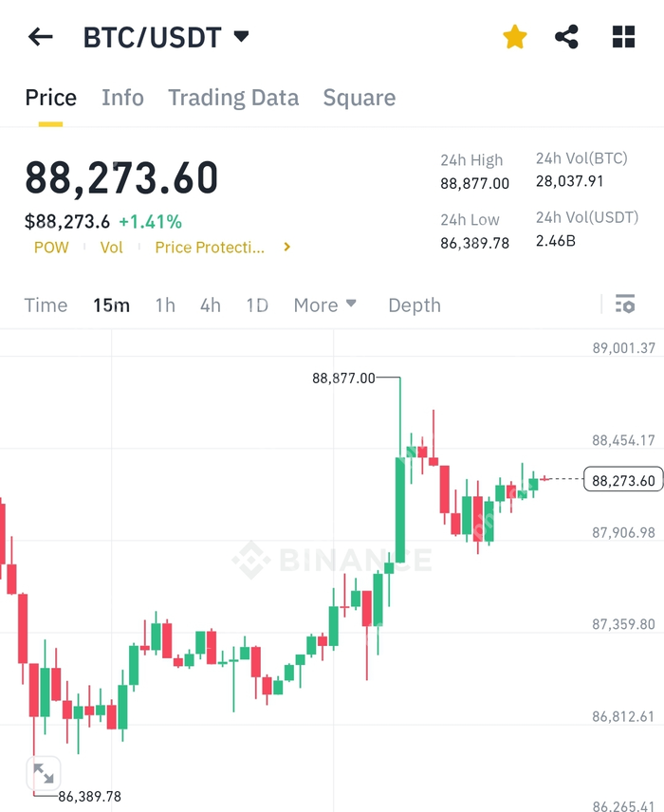Select the 15m timeframe button
This screenshot has width=664, height=812.
click(x=111, y=304)
